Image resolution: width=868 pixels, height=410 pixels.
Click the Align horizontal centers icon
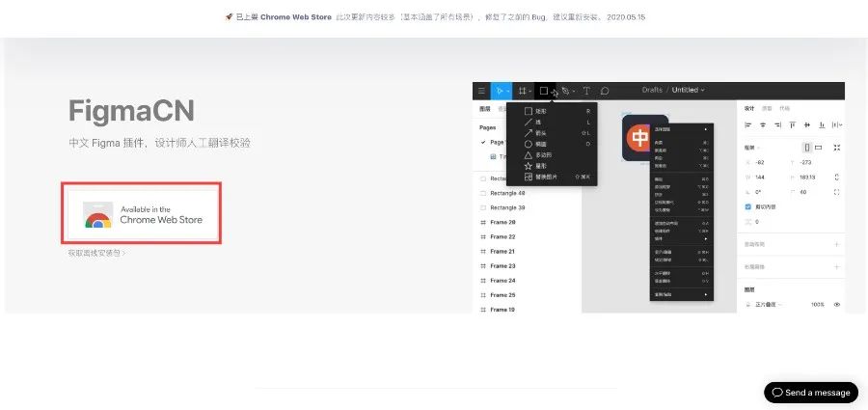[763, 125]
